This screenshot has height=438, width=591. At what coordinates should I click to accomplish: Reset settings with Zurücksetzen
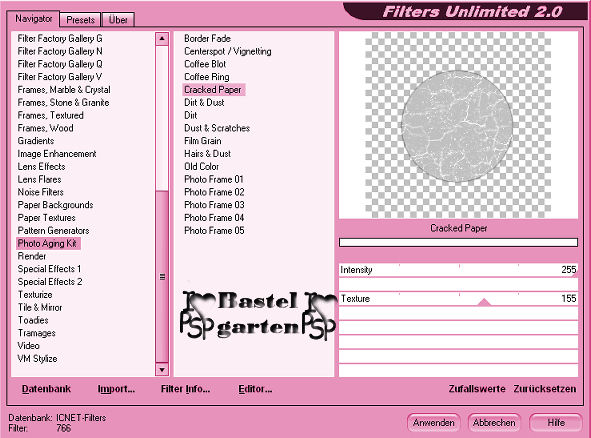coord(545,389)
